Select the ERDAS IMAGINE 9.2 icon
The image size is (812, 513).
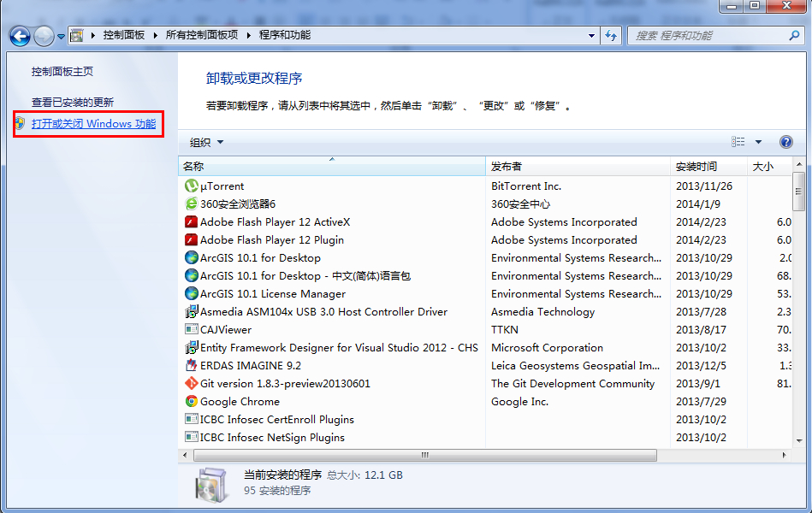click(x=190, y=365)
